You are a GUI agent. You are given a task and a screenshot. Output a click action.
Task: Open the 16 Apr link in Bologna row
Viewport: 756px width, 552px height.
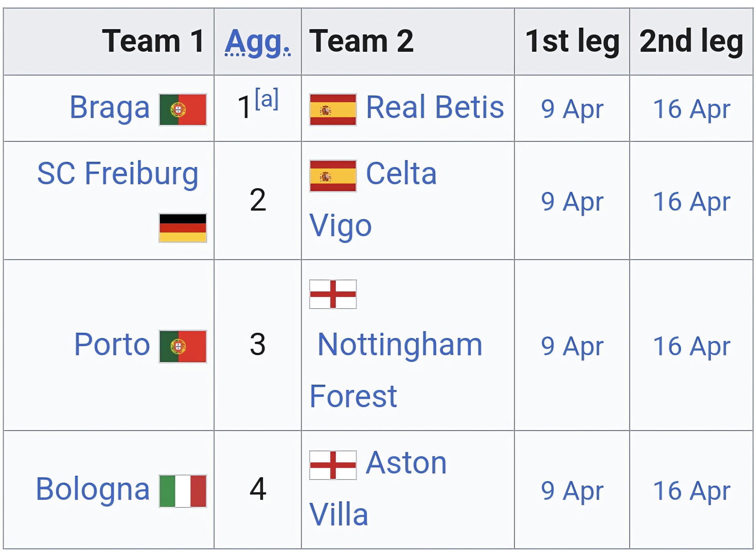tap(691, 491)
